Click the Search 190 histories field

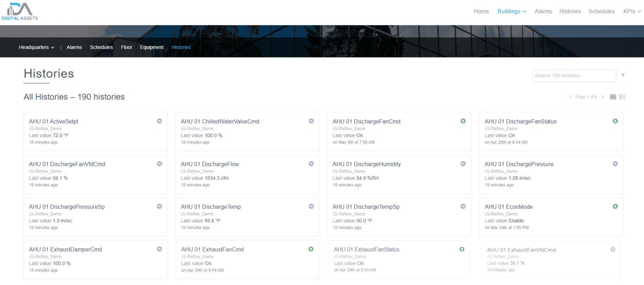coord(574,76)
